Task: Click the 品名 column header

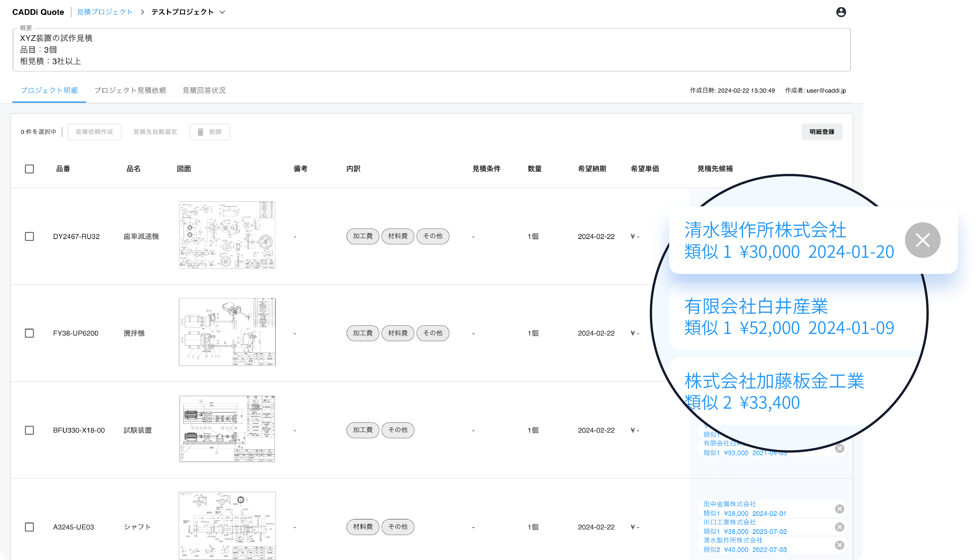Action: tap(133, 169)
